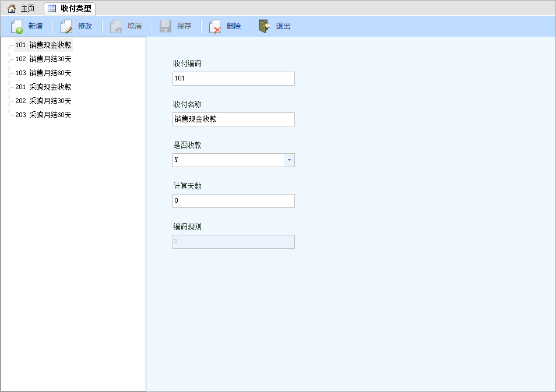Image resolution: width=556 pixels, height=392 pixels.
Task: Click the 取消 (cancel) icon
Action: click(x=116, y=27)
